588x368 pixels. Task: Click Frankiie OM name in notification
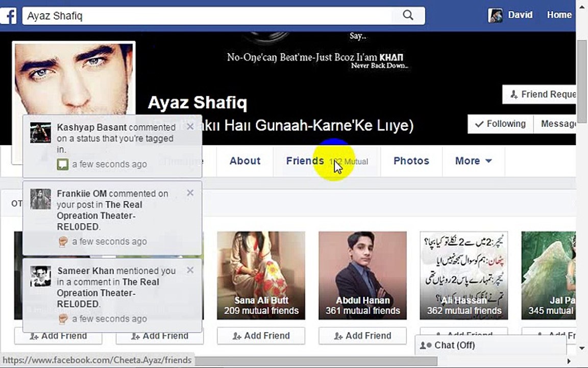click(82, 194)
